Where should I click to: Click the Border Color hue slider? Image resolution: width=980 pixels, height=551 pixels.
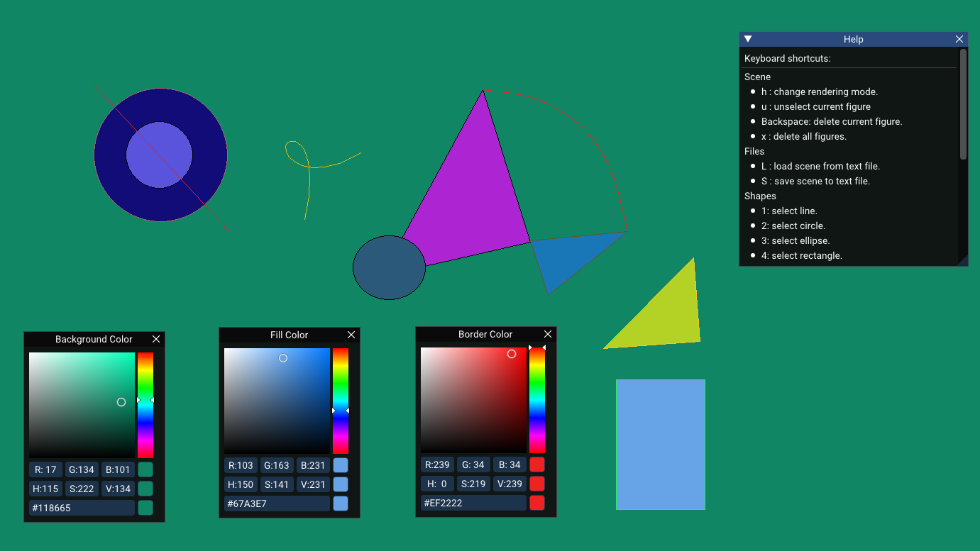tap(536, 401)
